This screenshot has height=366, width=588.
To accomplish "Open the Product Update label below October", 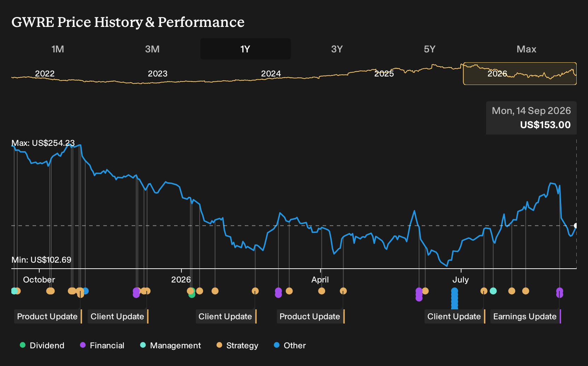I will [x=48, y=316].
